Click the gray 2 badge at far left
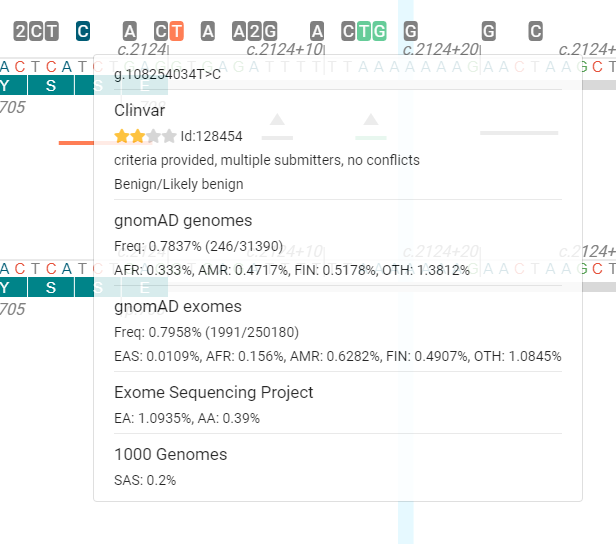The image size is (616, 544). [x=20, y=31]
